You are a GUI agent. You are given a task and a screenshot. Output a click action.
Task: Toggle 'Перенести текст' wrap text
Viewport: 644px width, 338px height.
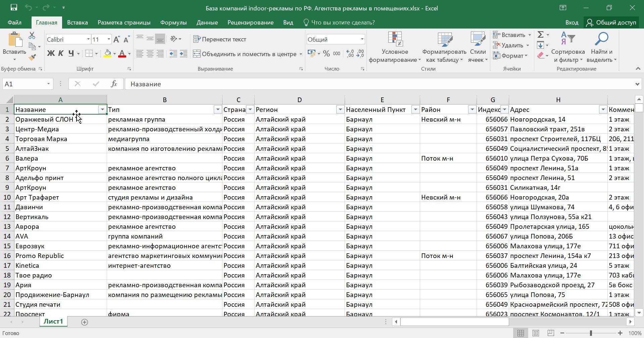tap(220, 39)
